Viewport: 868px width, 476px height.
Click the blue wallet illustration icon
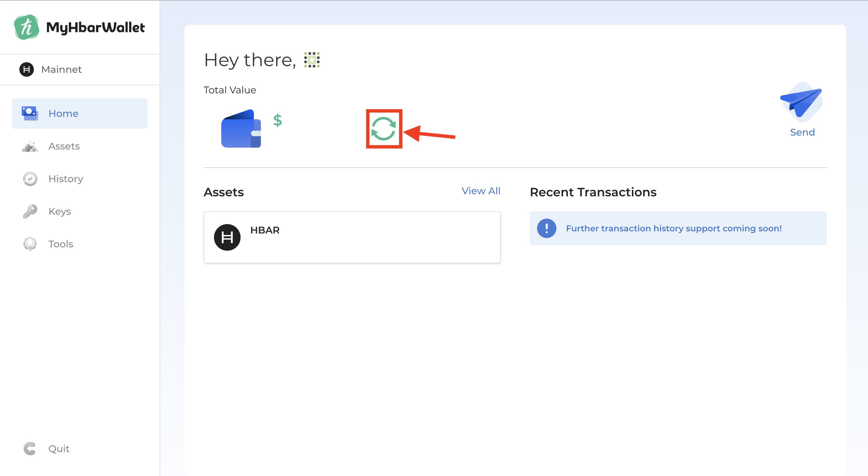point(241,129)
